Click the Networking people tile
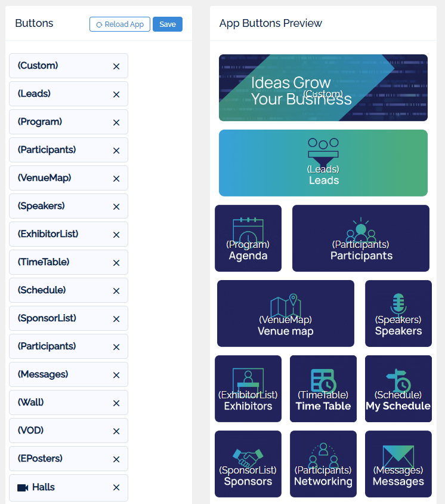This screenshot has height=504, width=445. point(323,464)
